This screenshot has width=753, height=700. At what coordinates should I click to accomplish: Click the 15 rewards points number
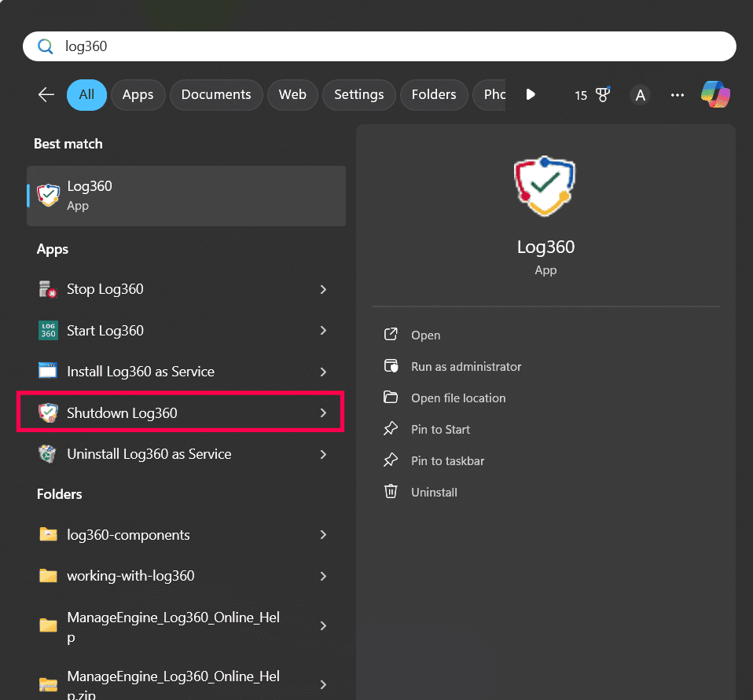[581, 96]
